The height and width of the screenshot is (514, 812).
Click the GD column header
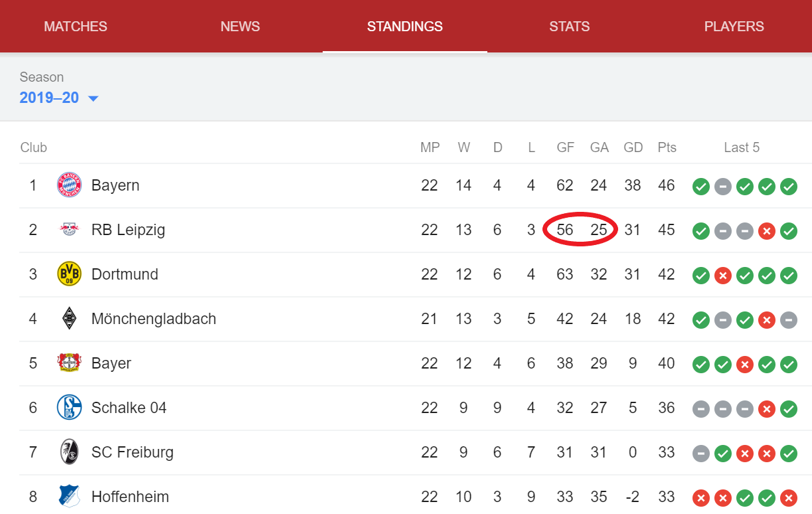[633, 147]
